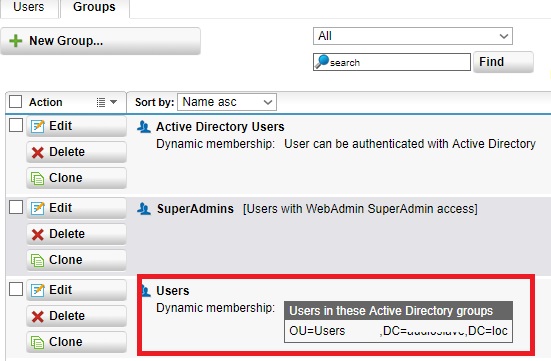
Task: Click the New Group button
Action: (101, 41)
